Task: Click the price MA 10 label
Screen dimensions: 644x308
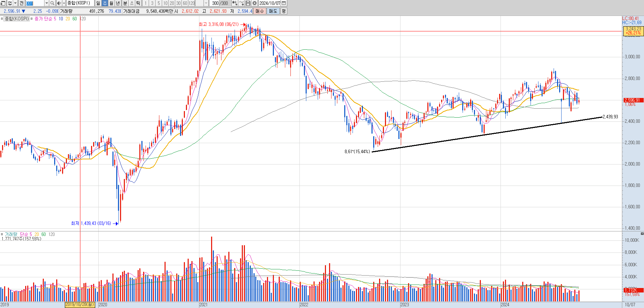Action: click(x=61, y=19)
